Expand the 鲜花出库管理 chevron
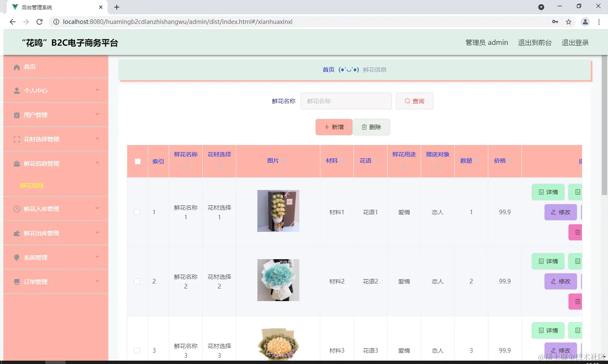 coord(97,232)
